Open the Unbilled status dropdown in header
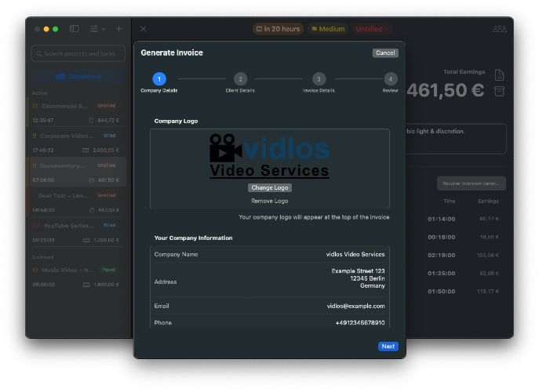539x392 pixels. click(373, 29)
